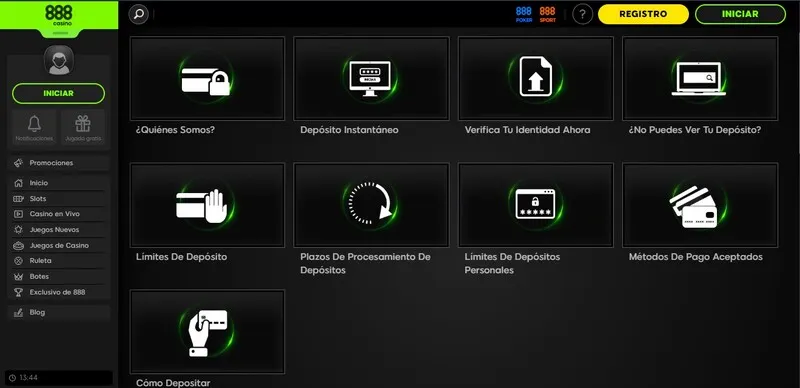Open Ruleta in the sidebar

(59, 261)
